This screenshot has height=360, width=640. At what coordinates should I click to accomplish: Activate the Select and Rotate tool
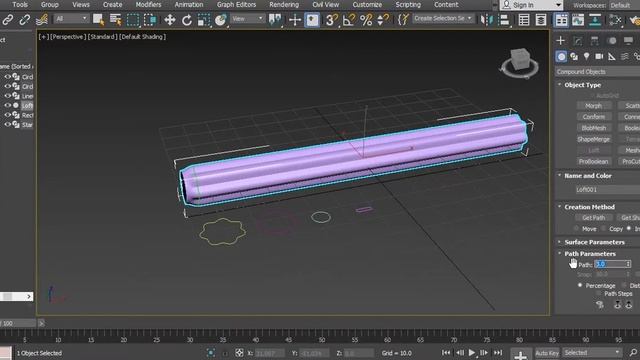187,20
